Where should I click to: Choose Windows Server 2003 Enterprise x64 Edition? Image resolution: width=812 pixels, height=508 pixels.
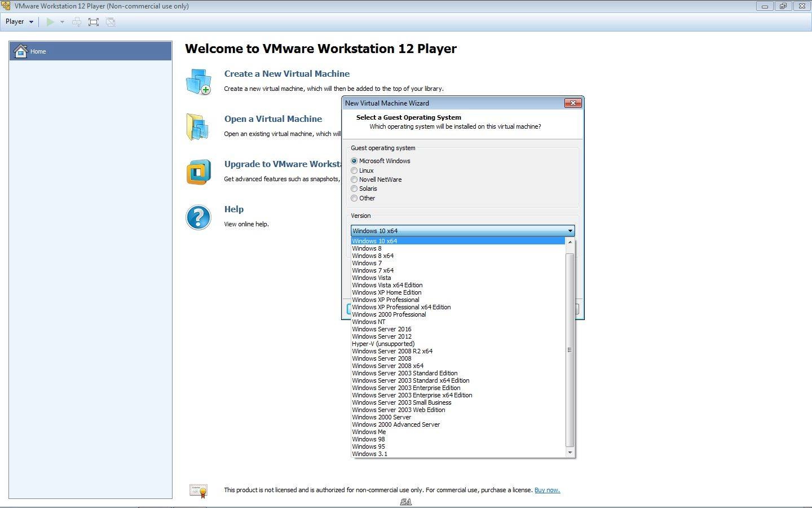pos(458,395)
